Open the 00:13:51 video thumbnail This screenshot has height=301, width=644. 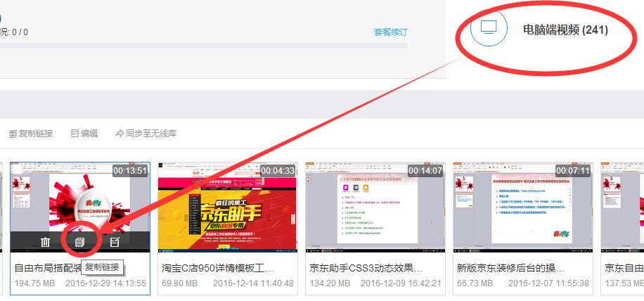(x=80, y=207)
